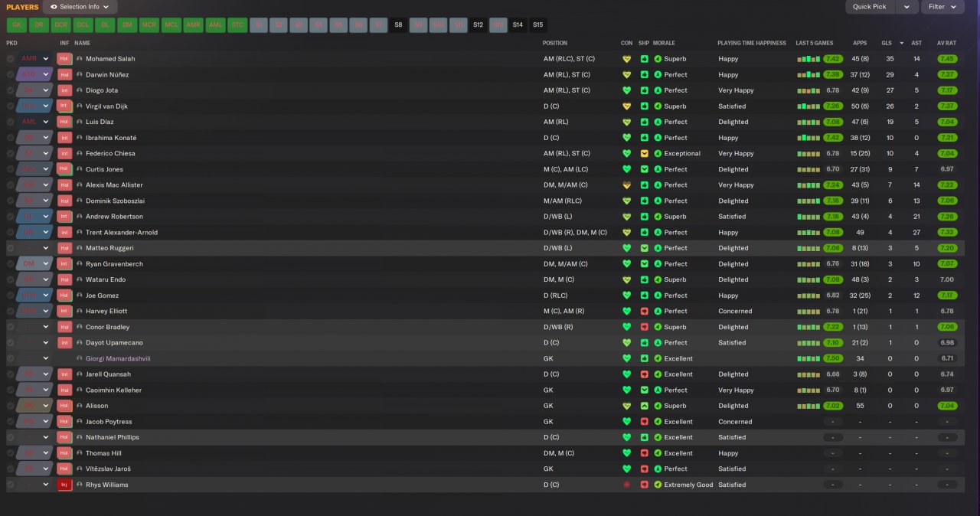980x516 pixels.
Task: Click the morale icon for Giorgi Mamardashvili
Action: [658, 359]
